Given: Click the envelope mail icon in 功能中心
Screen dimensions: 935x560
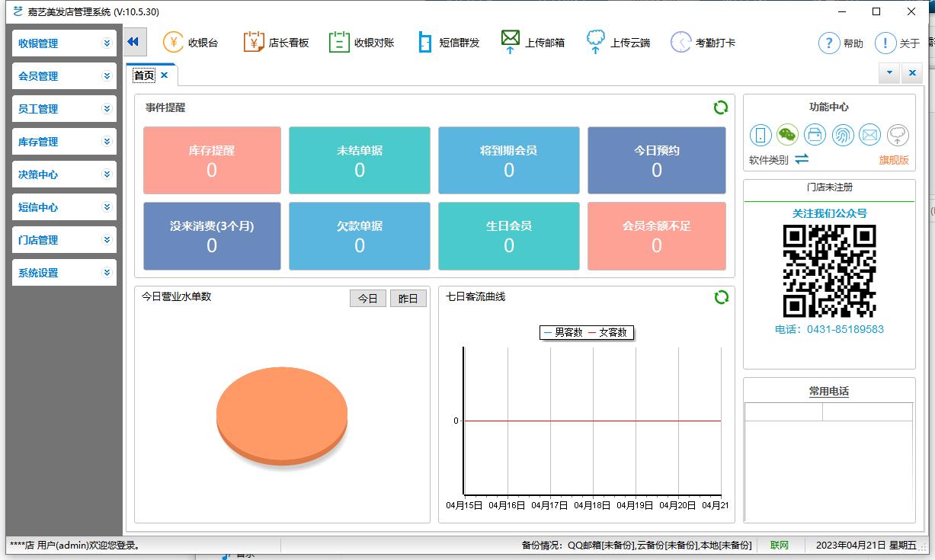Looking at the screenshot, I should pos(869,136).
